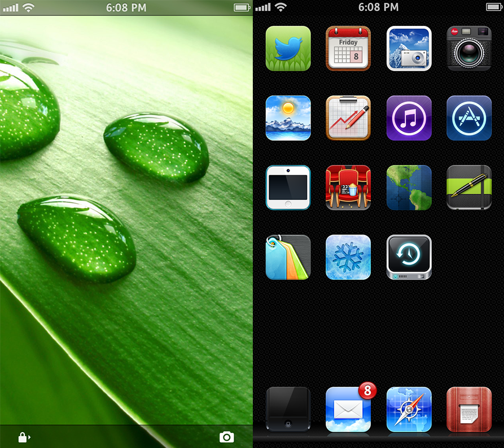Open the globe Maps app

[409, 188]
